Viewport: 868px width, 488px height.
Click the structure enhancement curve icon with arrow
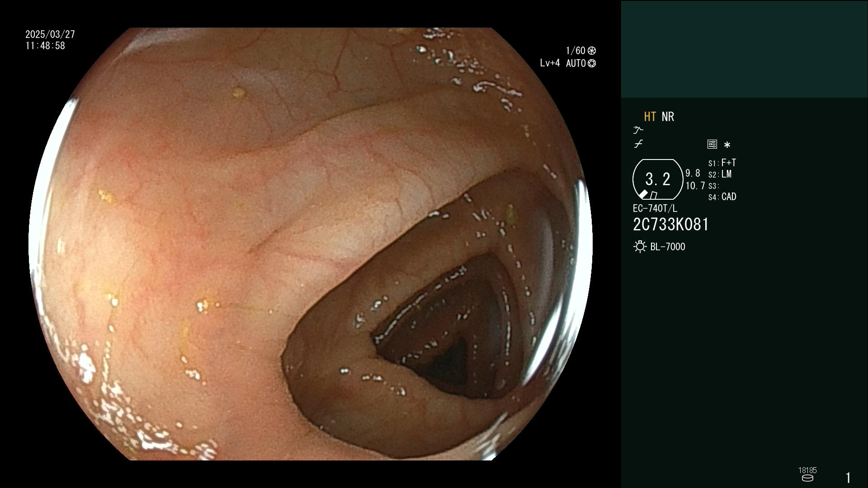point(638,130)
